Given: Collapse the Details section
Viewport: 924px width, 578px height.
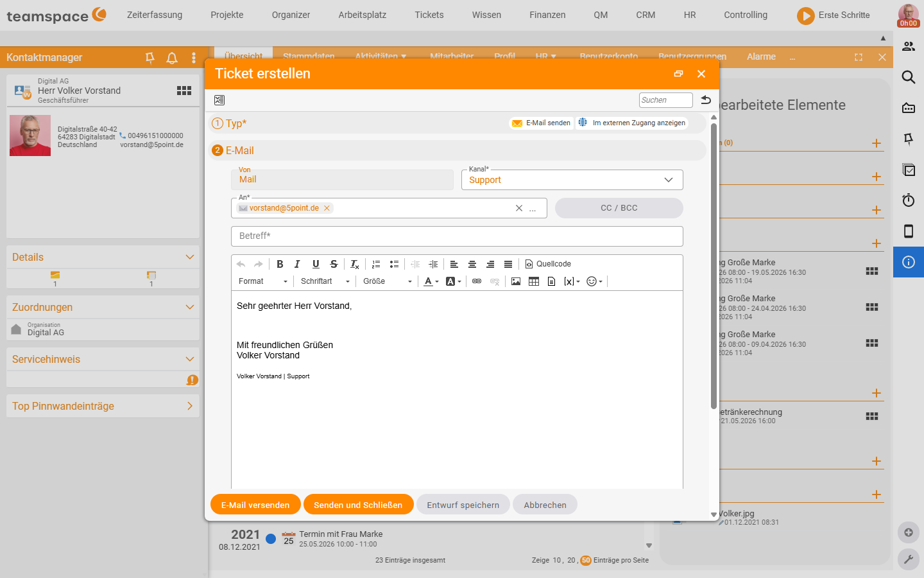Looking at the screenshot, I should [x=190, y=257].
